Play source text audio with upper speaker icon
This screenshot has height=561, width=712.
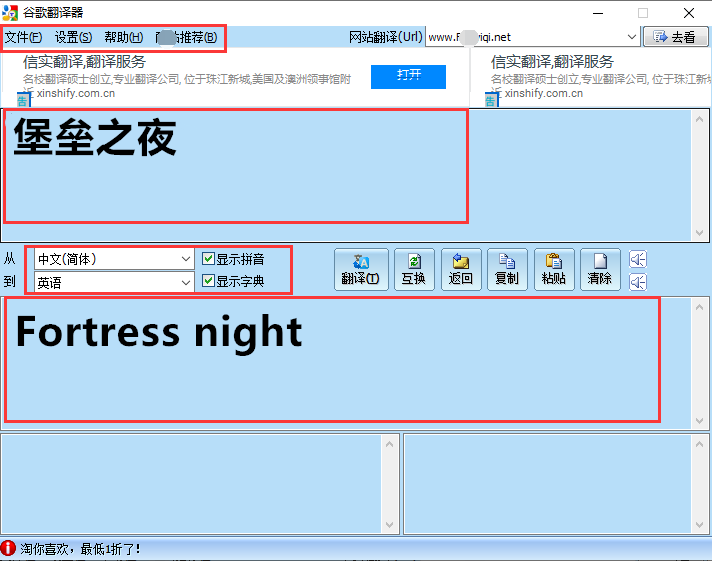click(x=638, y=259)
